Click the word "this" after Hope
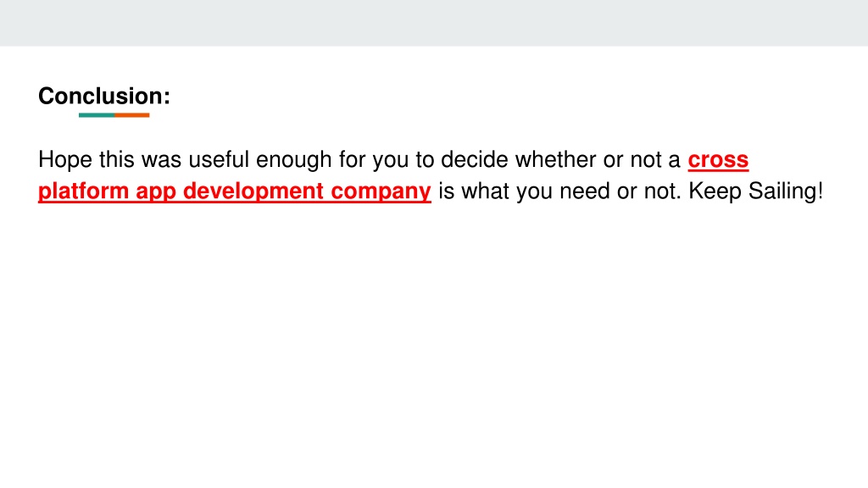The width and height of the screenshot is (868, 488). (x=117, y=160)
